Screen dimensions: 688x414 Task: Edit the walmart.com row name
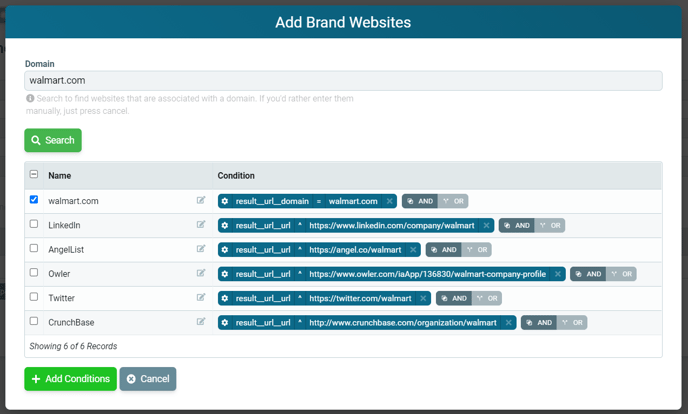201,200
